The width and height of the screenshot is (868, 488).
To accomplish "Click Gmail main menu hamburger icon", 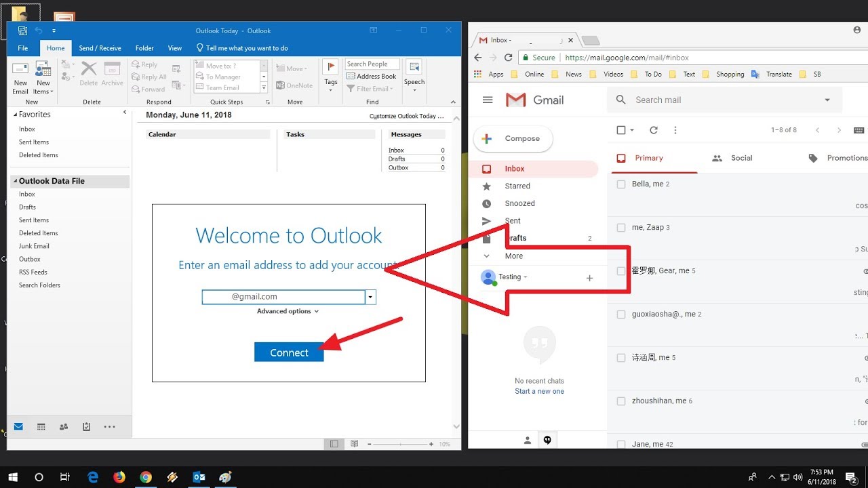I will (487, 100).
